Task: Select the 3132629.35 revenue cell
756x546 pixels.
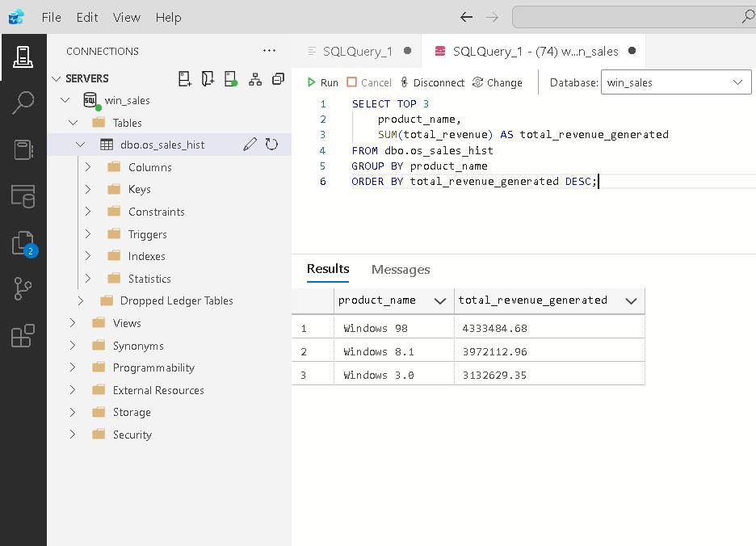Action: (x=549, y=374)
